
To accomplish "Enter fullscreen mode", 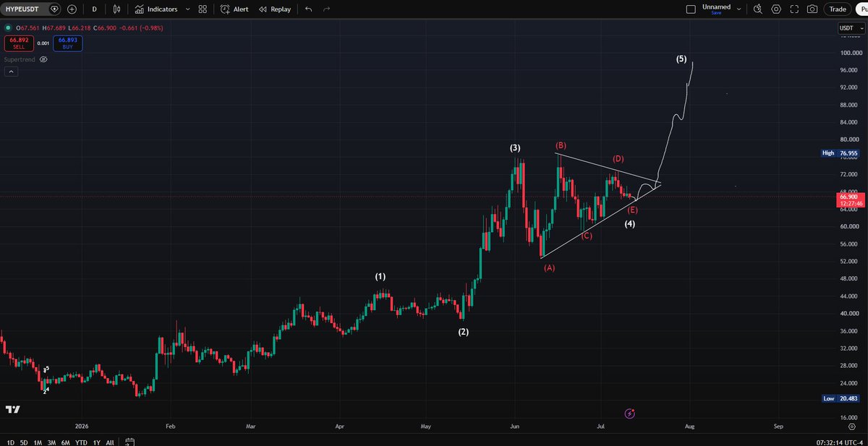I will click(x=794, y=9).
